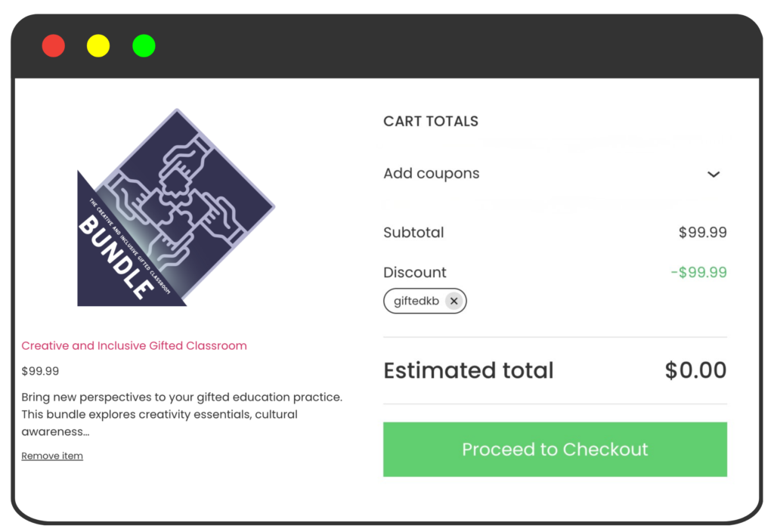Screen dimensions: 774x532
Task: Select the giftedkb coupon code chip text
Action: [416, 302]
